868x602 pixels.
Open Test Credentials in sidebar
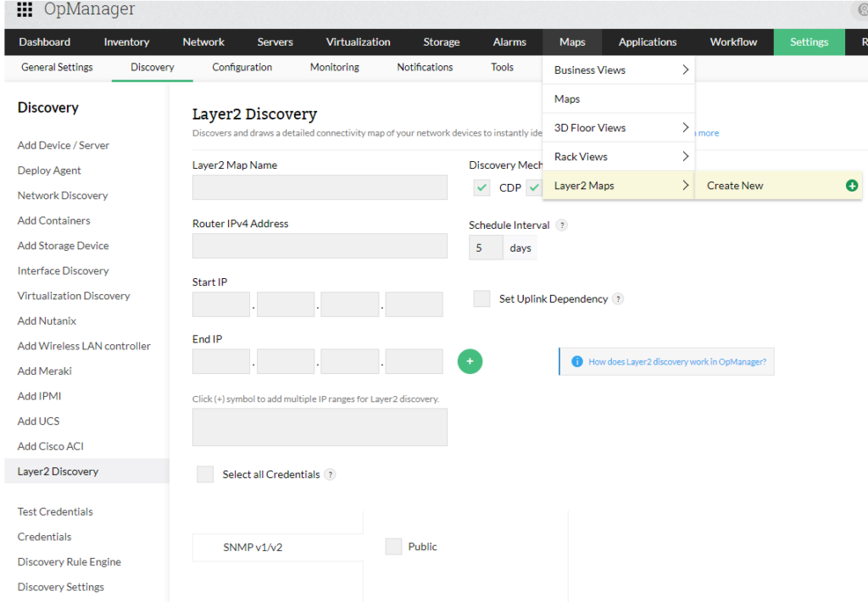click(x=55, y=511)
